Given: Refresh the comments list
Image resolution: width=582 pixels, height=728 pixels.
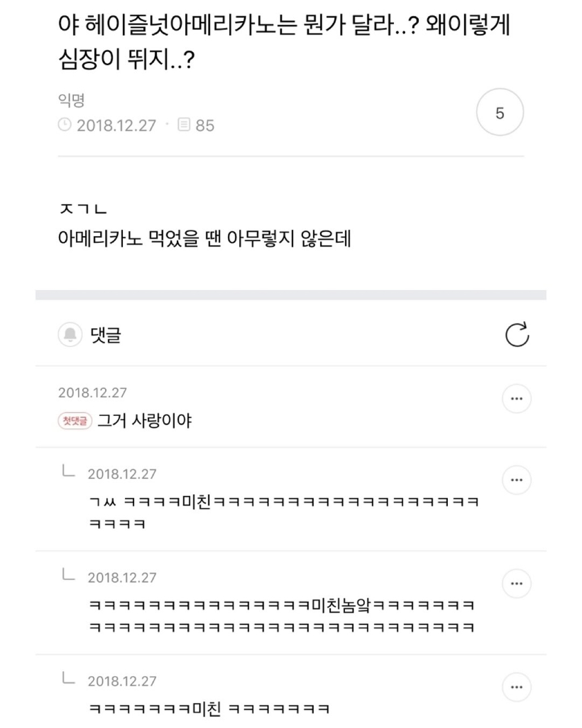Looking at the screenshot, I should (x=517, y=334).
